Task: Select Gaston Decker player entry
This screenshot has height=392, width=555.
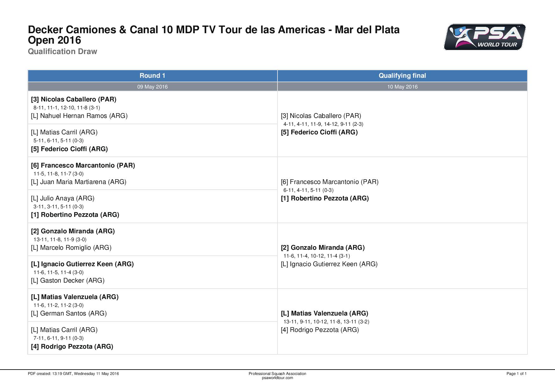Action: click(68, 280)
